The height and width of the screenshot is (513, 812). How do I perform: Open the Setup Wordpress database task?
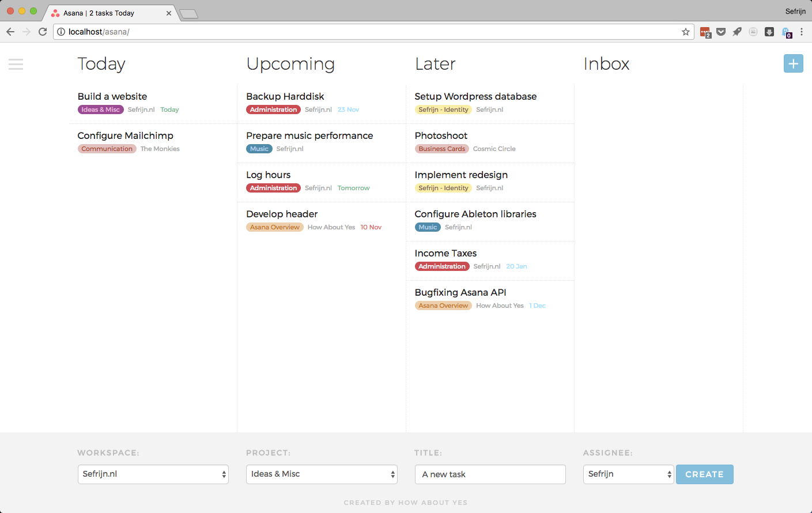click(x=475, y=96)
